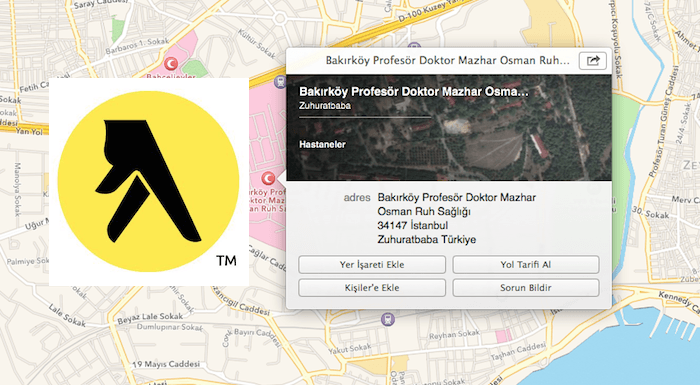Click the popup title Bakırköy Profesör Doktor Mazhar Osman Ruh...
The height and width of the screenshot is (385, 700).
point(447,60)
